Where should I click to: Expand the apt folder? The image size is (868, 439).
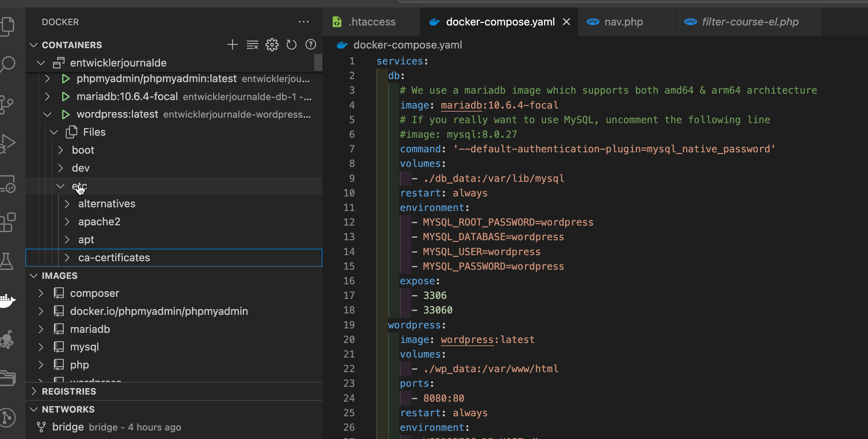point(67,240)
